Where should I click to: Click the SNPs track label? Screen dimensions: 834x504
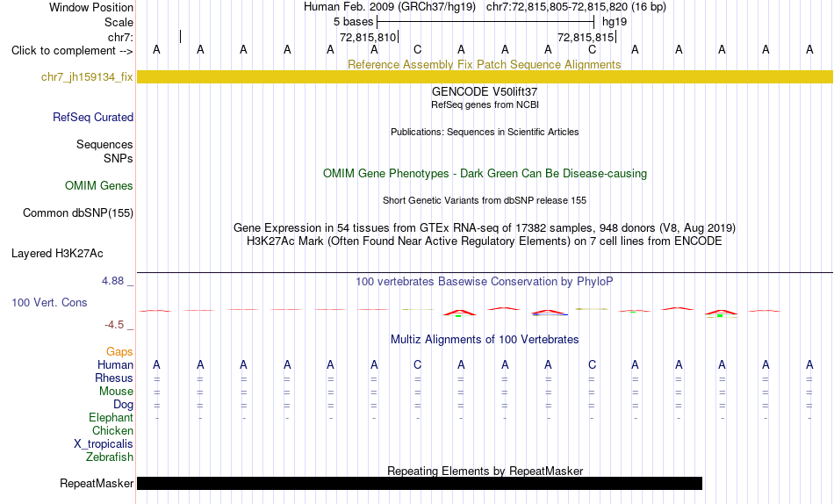click(119, 158)
